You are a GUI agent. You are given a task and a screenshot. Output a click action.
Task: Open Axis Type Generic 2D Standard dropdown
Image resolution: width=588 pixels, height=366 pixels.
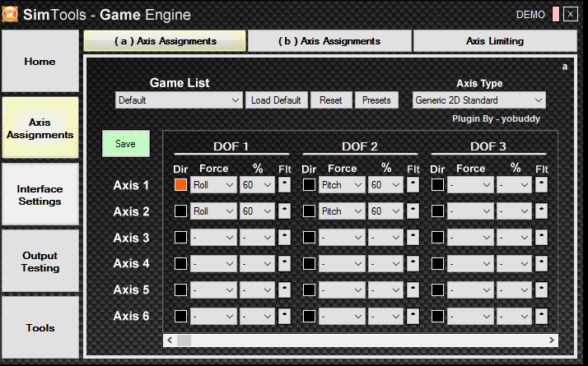(x=478, y=100)
